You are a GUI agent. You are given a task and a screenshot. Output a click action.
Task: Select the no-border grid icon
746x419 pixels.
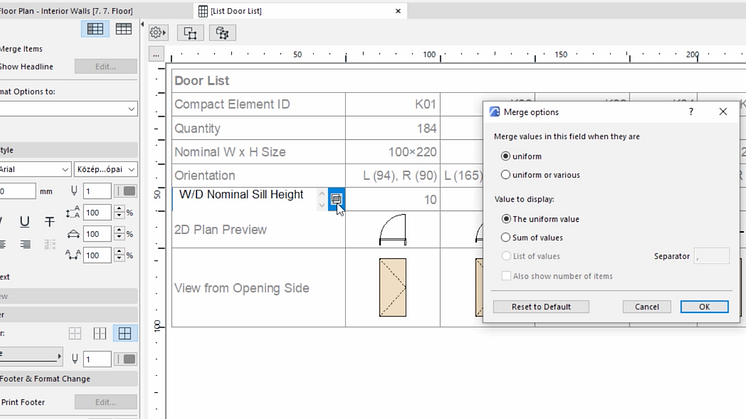click(75, 333)
